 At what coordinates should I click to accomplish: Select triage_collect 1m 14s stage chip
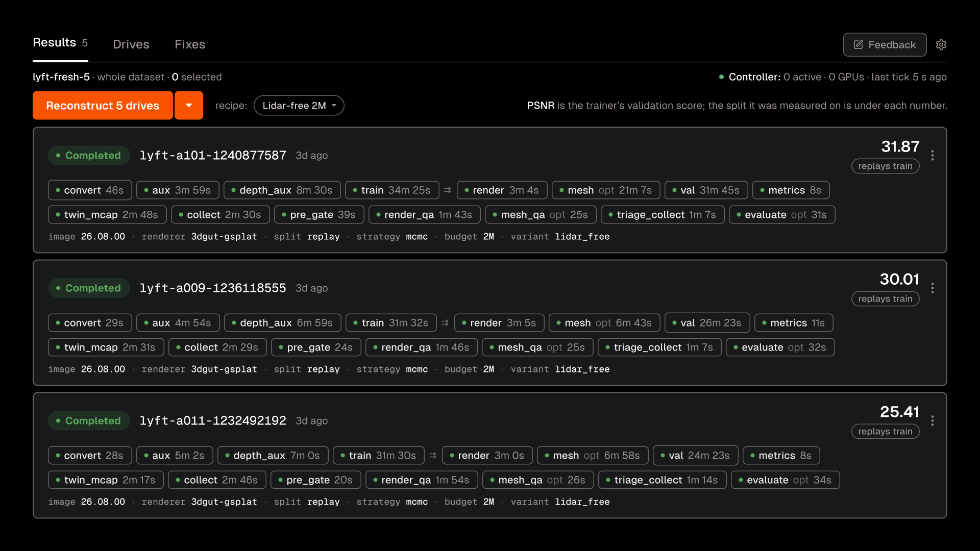pyautogui.click(x=663, y=480)
